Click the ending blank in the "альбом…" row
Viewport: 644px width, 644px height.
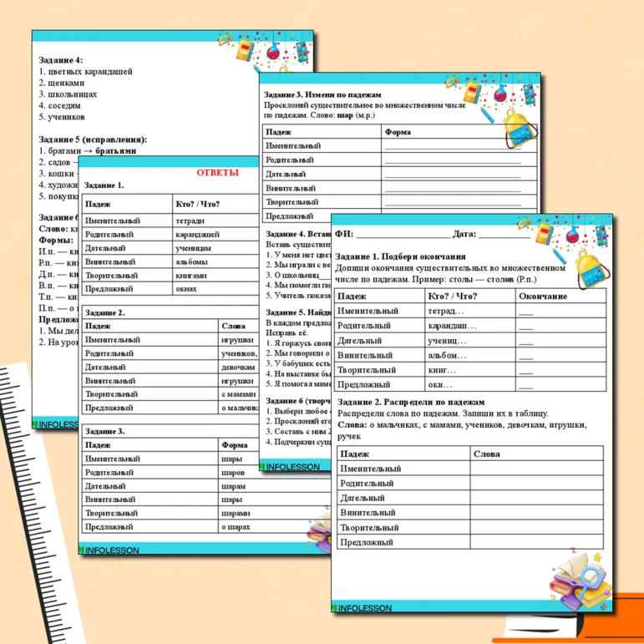click(x=525, y=357)
